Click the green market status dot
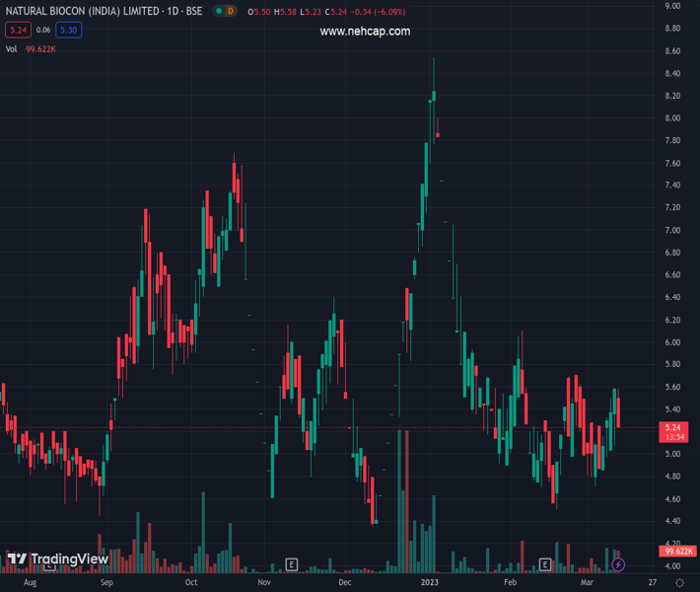Viewport: 700px width, 592px height. (x=218, y=11)
